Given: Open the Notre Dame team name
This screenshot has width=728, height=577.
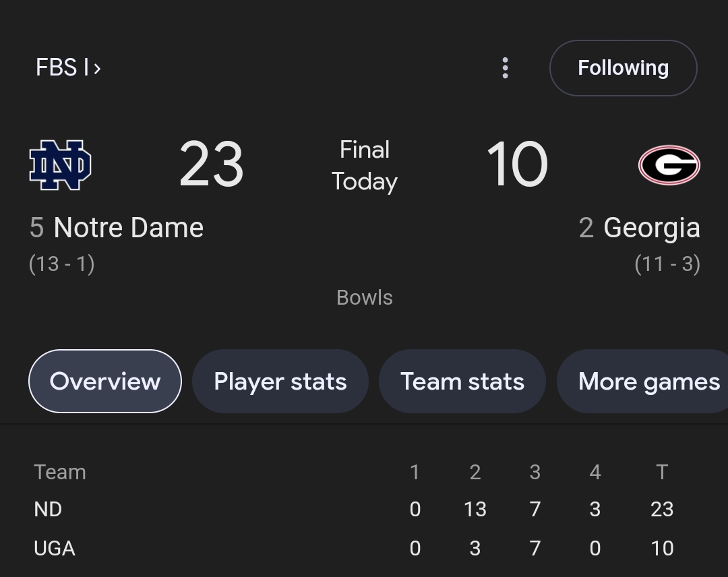Looking at the screenshot, I should point(128,228).
